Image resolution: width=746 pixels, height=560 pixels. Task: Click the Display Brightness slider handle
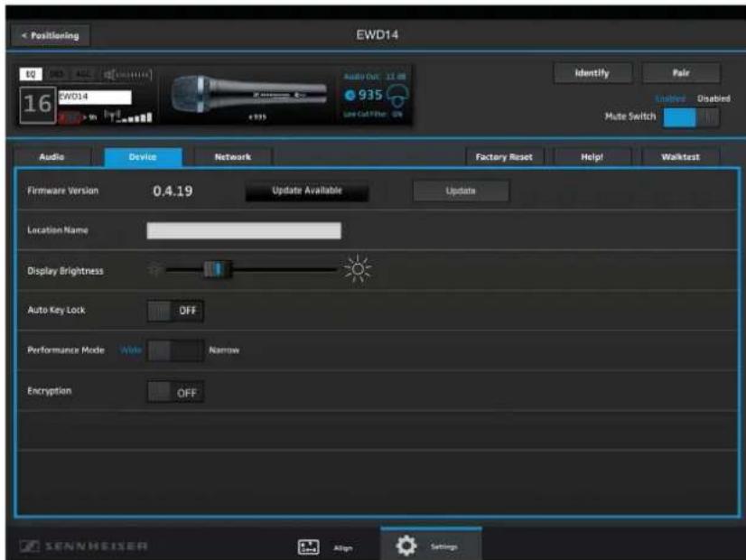coord(218,269)
